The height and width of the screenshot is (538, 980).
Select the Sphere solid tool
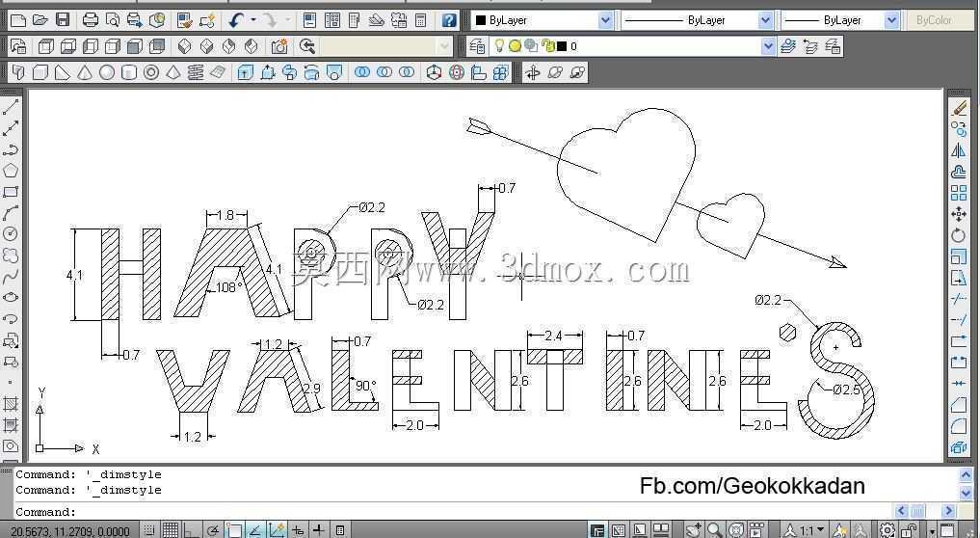pyautogui.click(x=107, y=72)
